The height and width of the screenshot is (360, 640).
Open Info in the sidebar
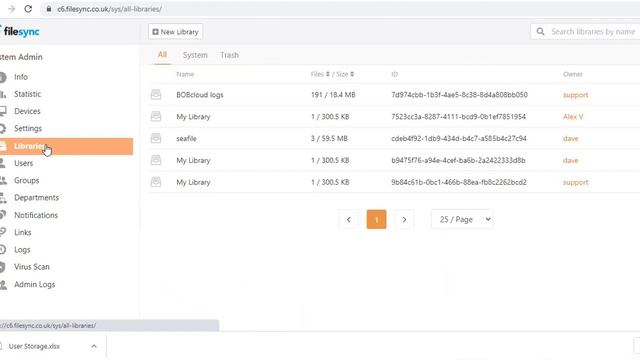(x=21, y=77)
